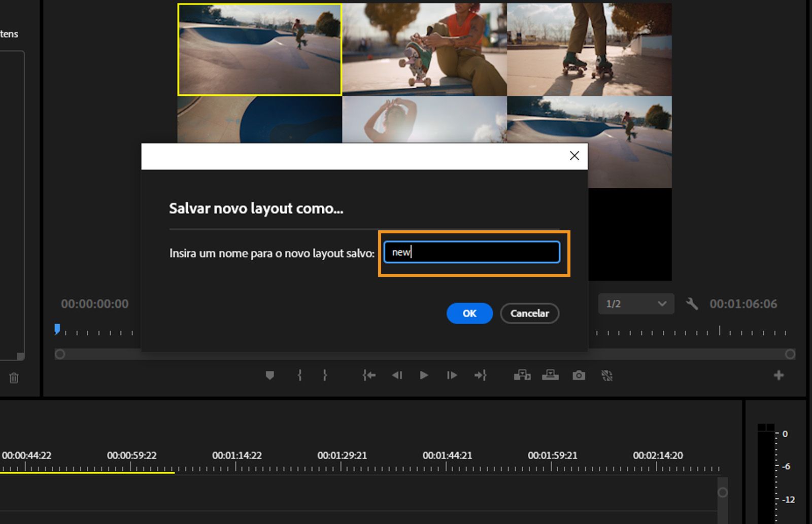Select the Extract icon
Screen dimensions: 812x524
[x=551, y=375]
